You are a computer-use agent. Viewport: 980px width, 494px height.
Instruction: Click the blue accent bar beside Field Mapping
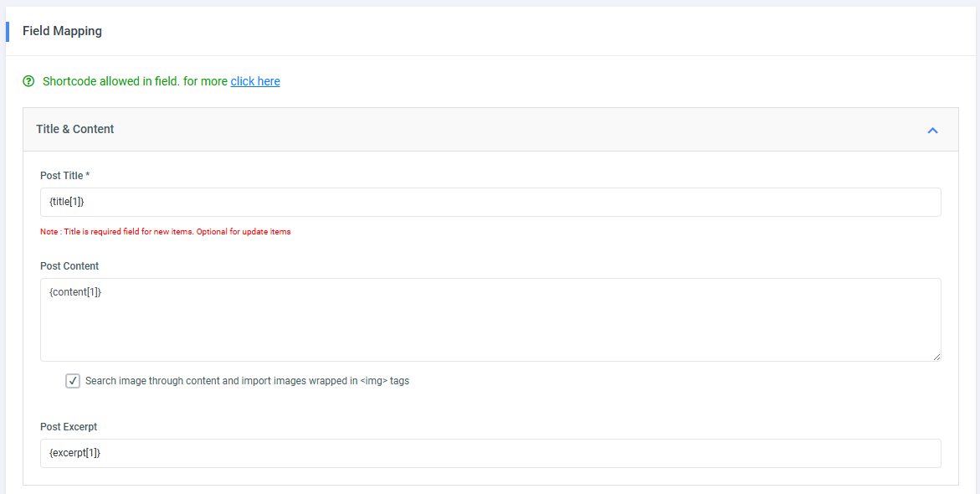click(x=8, y=32)
